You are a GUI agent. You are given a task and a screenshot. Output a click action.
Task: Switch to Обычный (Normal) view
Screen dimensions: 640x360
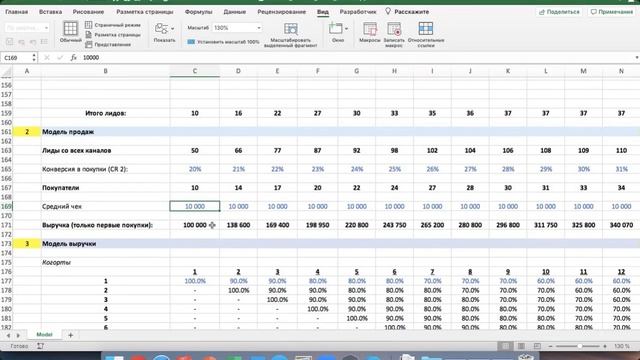[70, 32]
